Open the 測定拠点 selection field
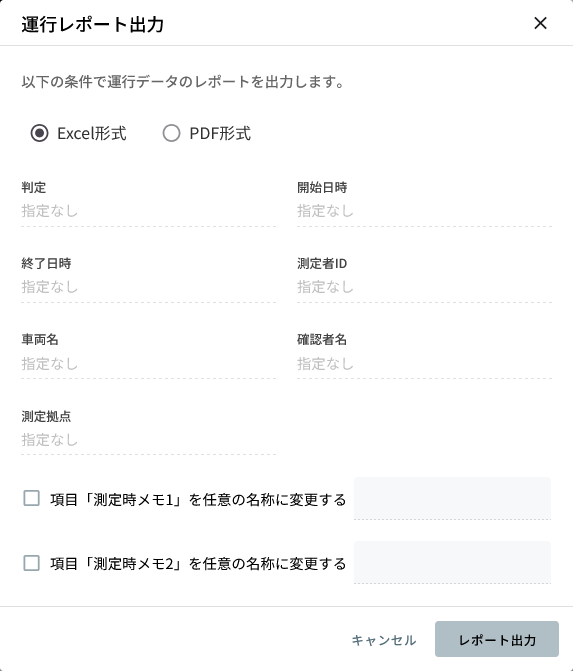Image resolution: width=573 pixels, height=671 pixels. [x=148, y=439]
